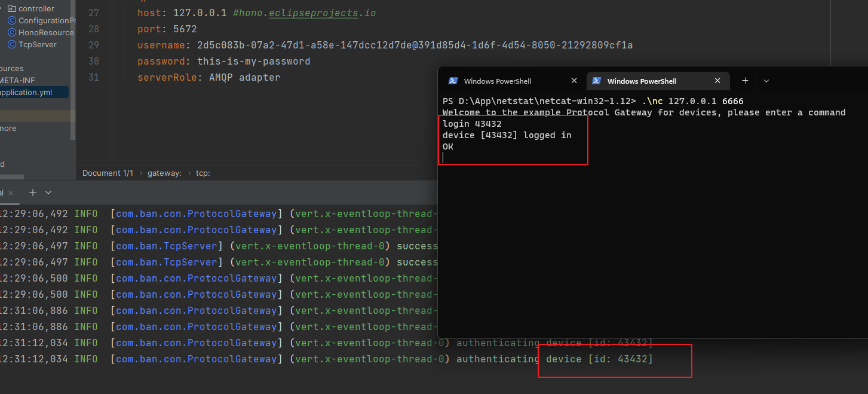Screen dimensions: 868x394
Task: Add a new IDE terminal session with plus icon
Action: [33, 193]
